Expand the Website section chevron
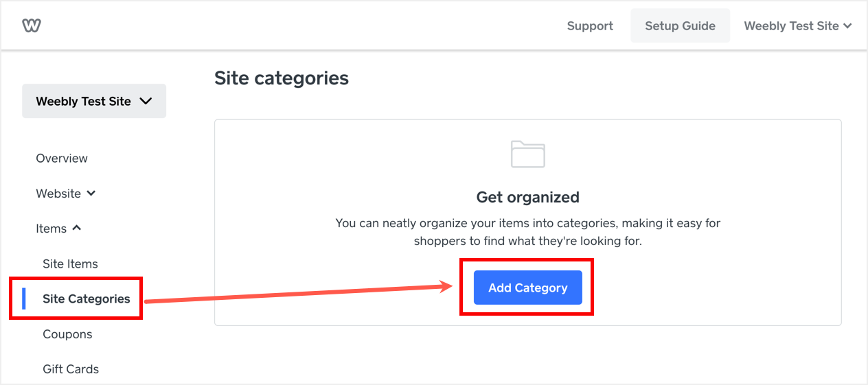 pos(91,194)
